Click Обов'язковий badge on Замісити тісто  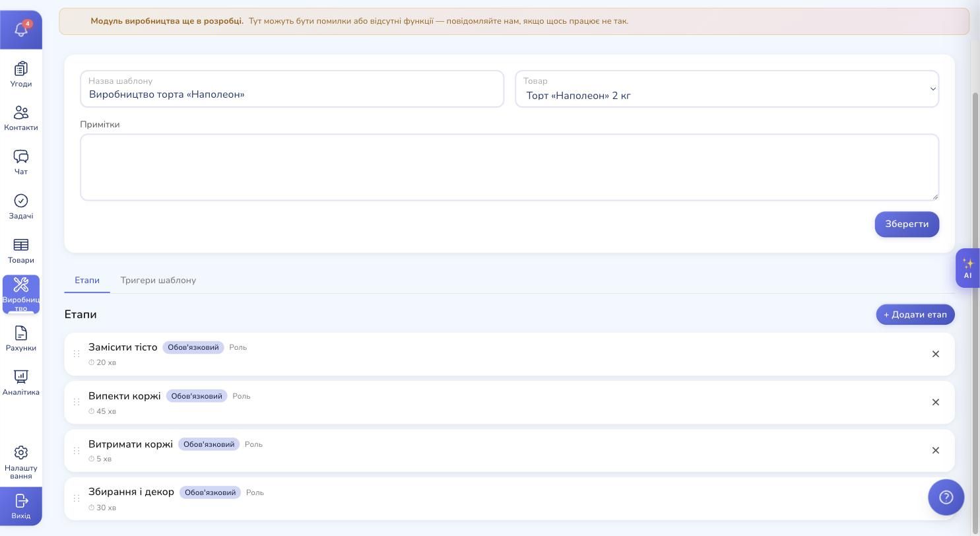pyautogui.click(x=193, y=347)
